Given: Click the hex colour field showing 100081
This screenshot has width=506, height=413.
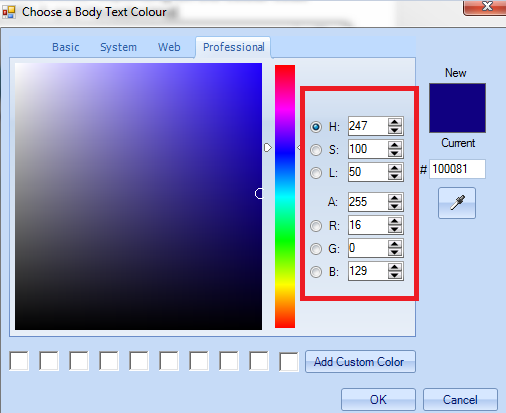Looking at the screenshot, I should pyautogui.click(x=457, y=169).
